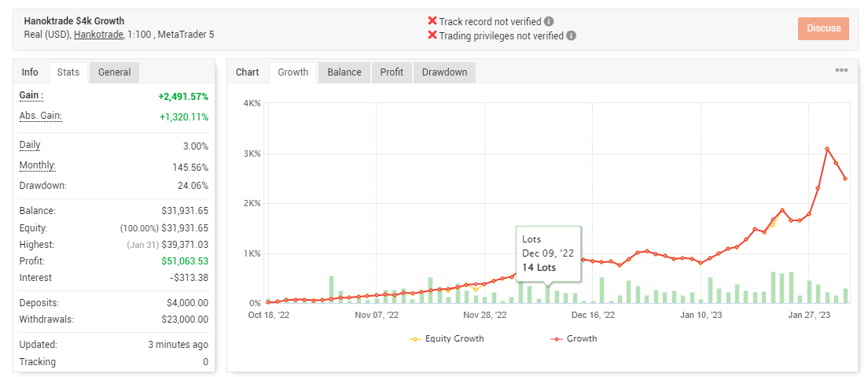Click the info icon beside Track record not verified
868x377 pixels.
tap(549, 21)
